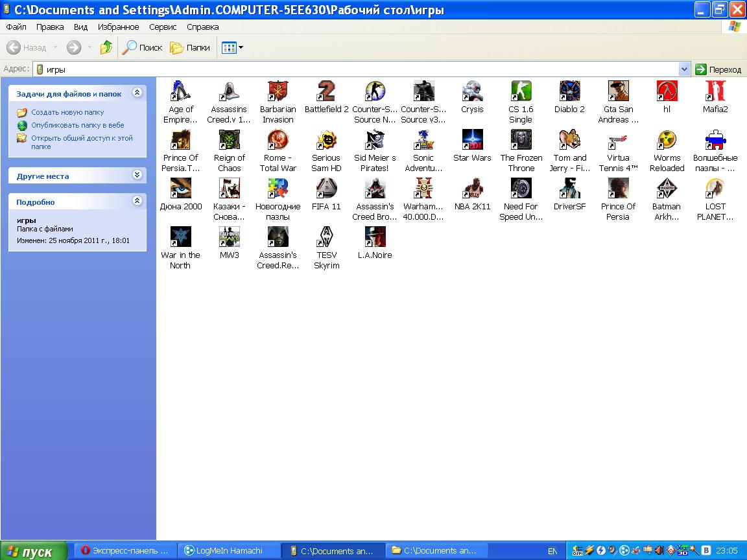Screen dimensions: 747x560
Task: Select the Новогодние пазлы shortcut
Action: tap(278, 188)
